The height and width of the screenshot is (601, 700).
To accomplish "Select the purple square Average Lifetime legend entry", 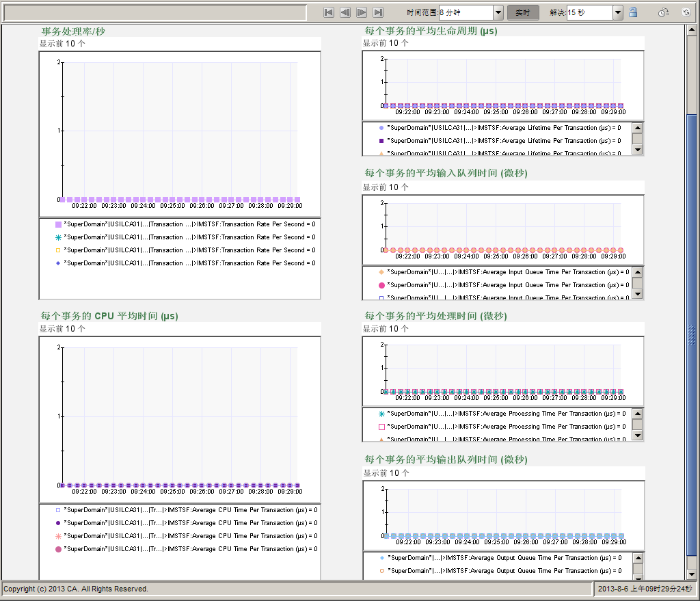I will click(503, 141).
